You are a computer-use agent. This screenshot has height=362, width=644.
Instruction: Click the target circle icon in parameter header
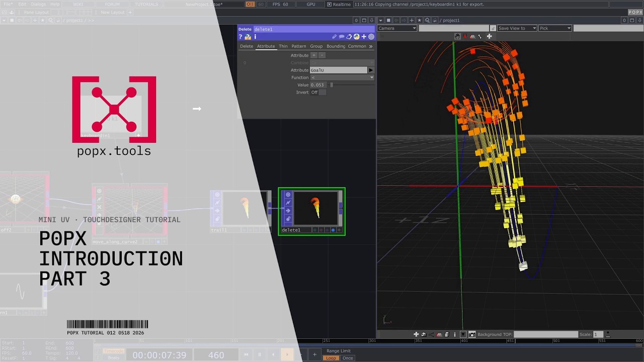click(371, 37)
